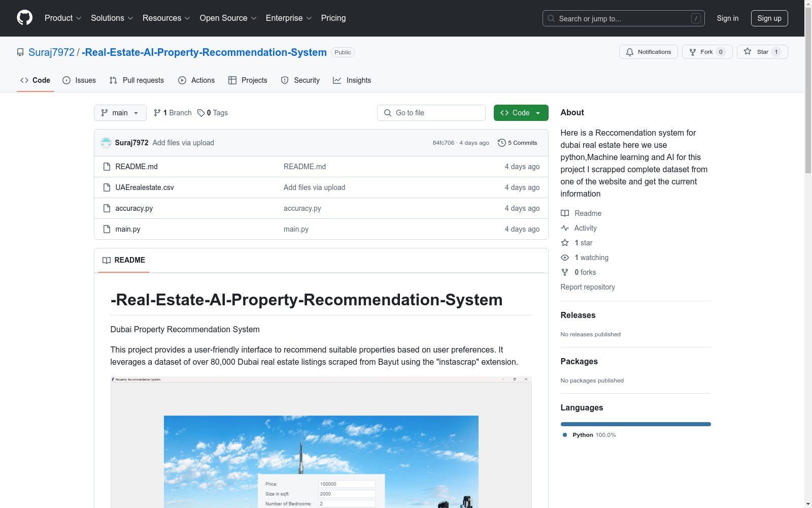The height and width of the screenshot is (508, 812).
Task: Click the branch icon beside '1 Branch'
Action: click(x=157, y=113)
